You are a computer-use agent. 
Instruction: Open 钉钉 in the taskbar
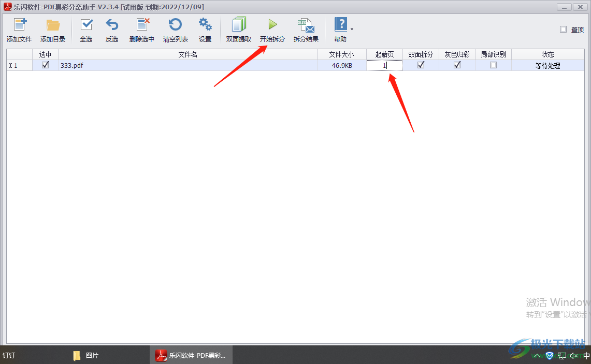9,355
